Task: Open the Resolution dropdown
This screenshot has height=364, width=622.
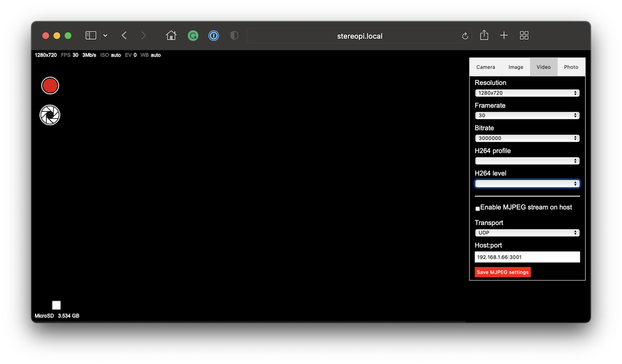Action: 527,93
